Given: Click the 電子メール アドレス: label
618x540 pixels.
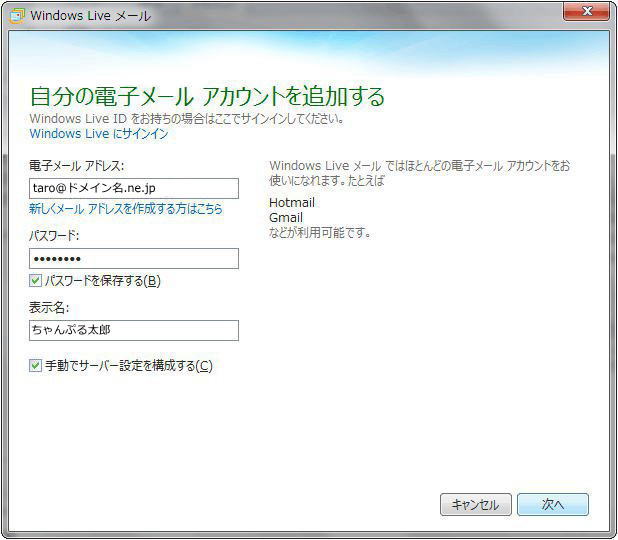Looking at the screenshot, I should click(76, 166).
